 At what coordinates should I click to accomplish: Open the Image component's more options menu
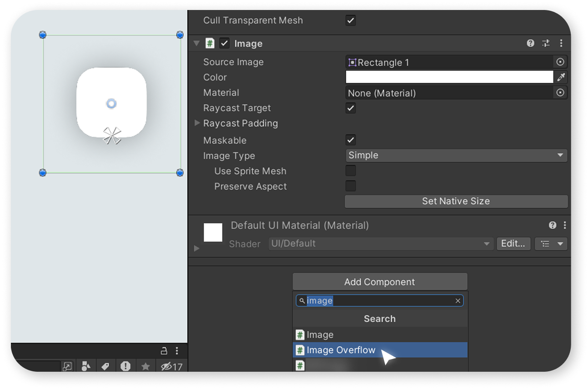[561, 43]
